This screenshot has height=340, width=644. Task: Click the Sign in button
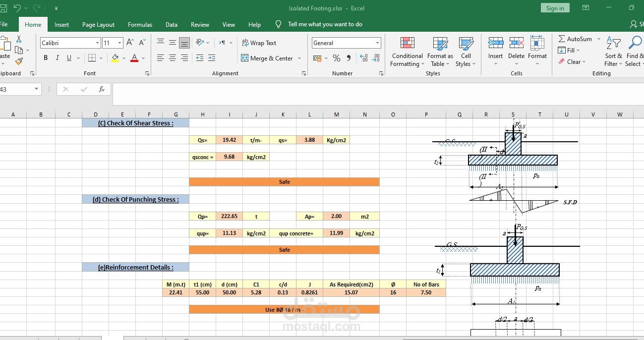[x=555, y=8]
